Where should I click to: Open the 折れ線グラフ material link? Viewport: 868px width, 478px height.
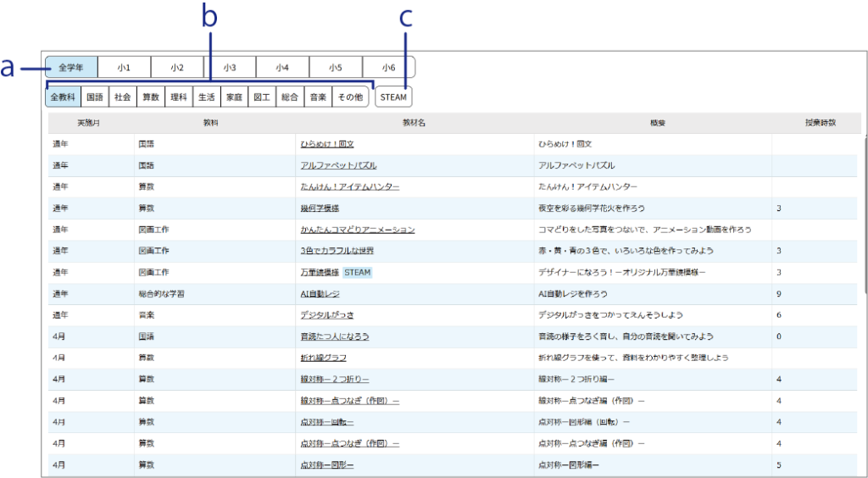coord(323,358)
